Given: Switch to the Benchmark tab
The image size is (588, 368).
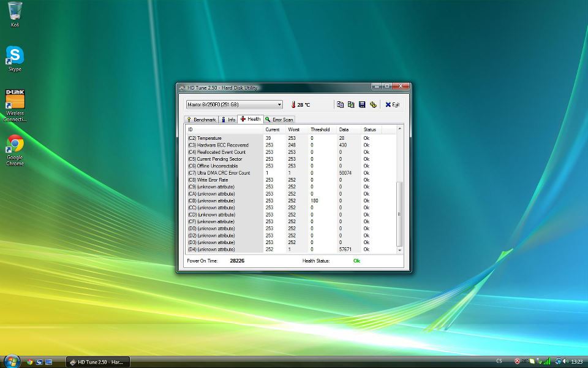Looking at the screenshot, I should point(202,120).
